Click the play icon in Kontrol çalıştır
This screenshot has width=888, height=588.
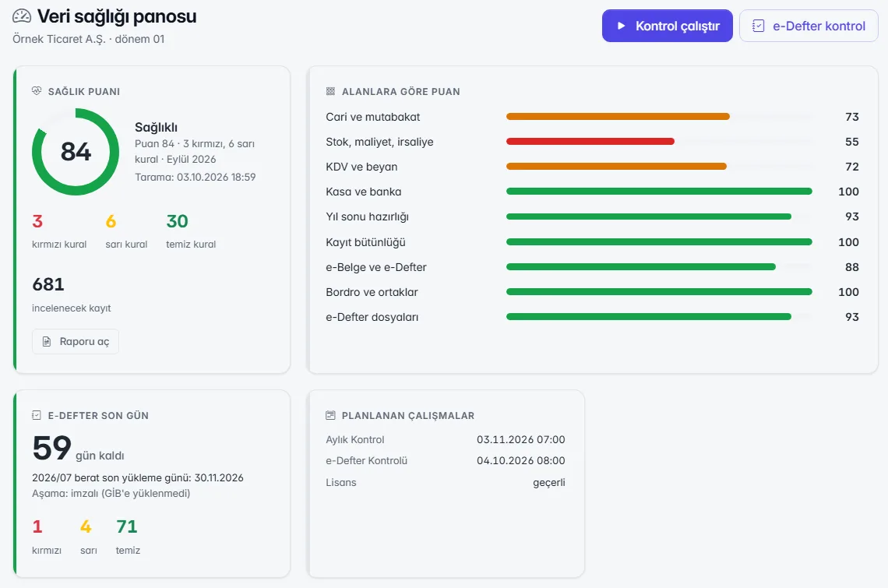coord(622,26)
